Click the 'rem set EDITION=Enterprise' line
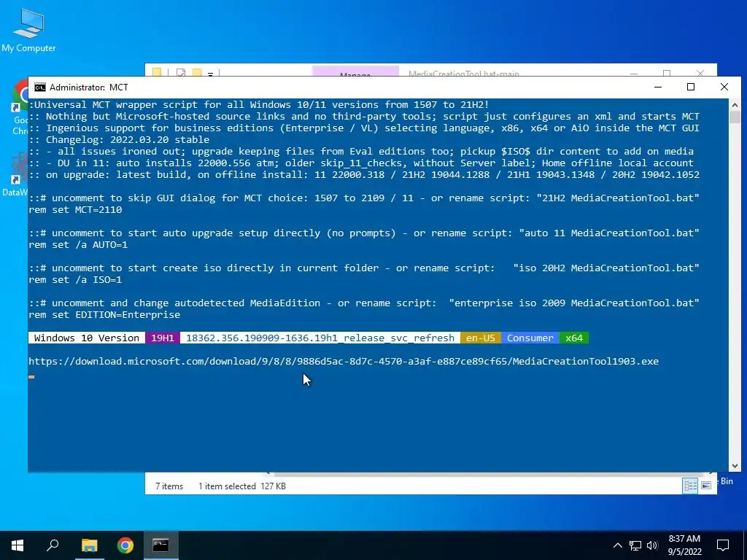The image size is (747, 560). (104, 315)
